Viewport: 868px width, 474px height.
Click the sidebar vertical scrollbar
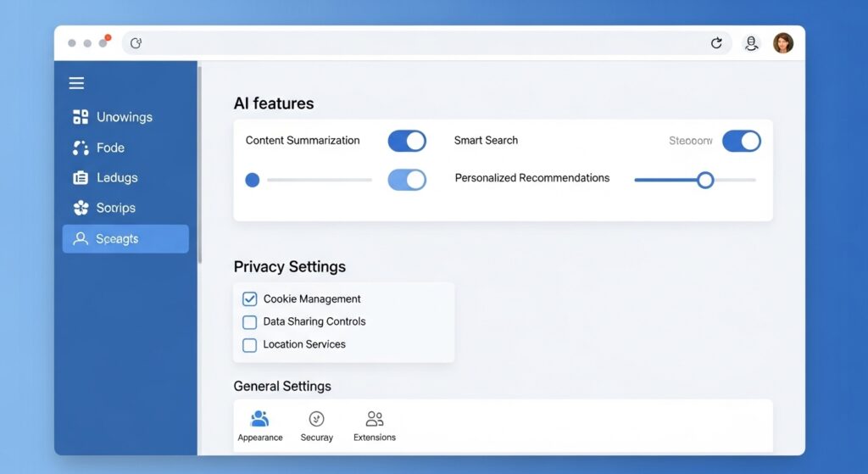[200, 165]
